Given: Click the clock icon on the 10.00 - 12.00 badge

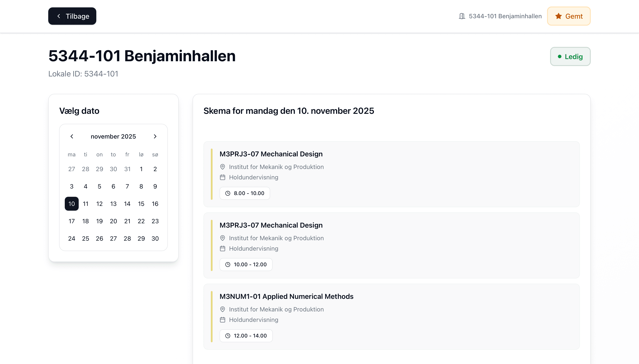Looking at the screenshot, I should click(227, 264).
